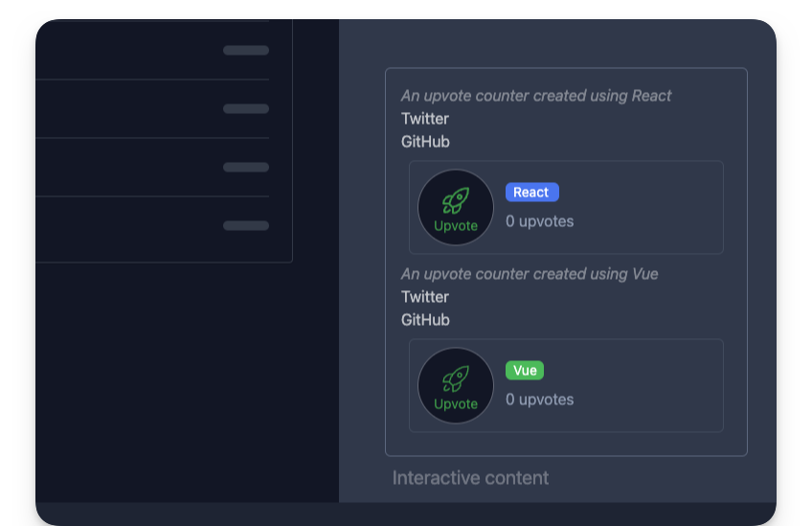812x526 pixels.
Task: Click the '0 upvotes' text in React card
Action: point(540,221)
